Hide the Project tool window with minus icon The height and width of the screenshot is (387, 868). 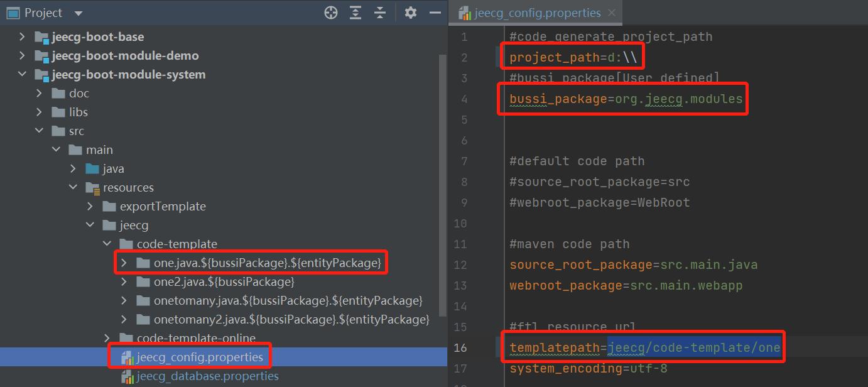435,13
